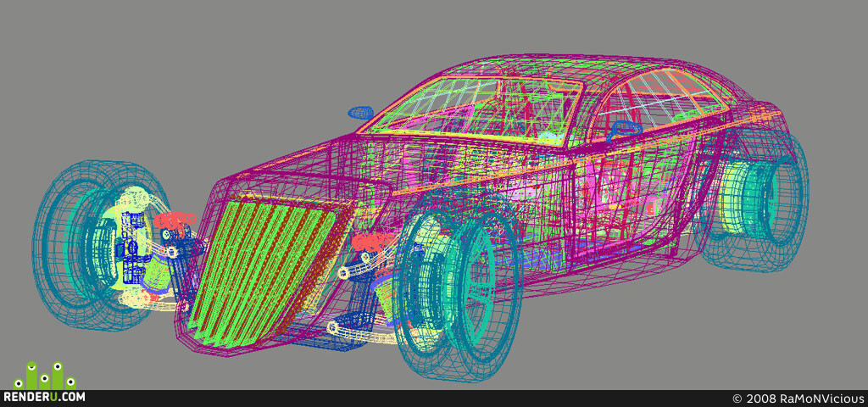
Task: Select the green and red front grille
Action: coord(265,271)
